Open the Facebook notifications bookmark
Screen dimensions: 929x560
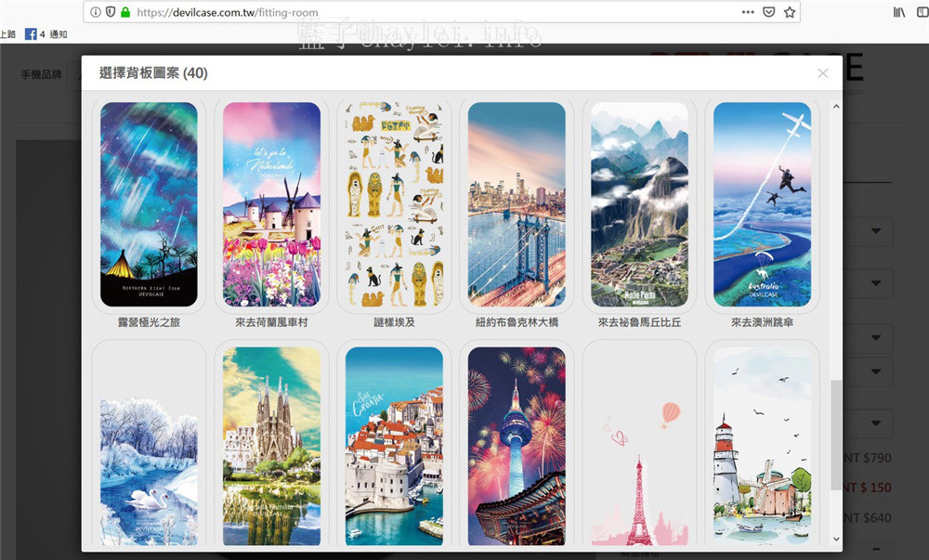pos(46,34)
